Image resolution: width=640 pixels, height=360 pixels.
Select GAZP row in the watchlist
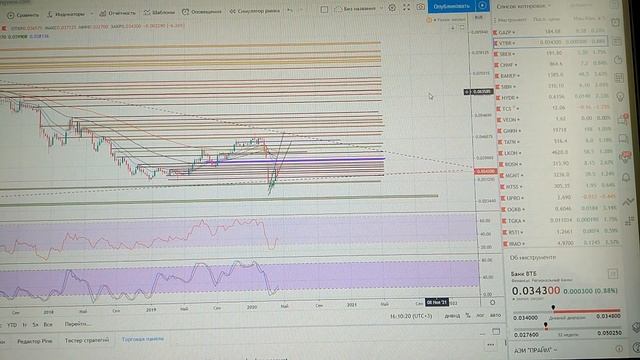(x=550, y=32)
